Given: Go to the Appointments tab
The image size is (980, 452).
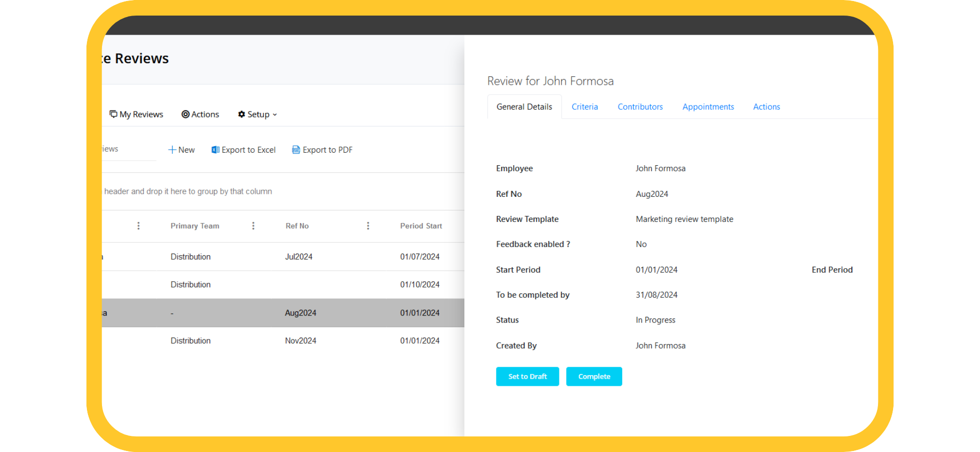Looking at the screenshot, I should pyautogui.click(x=708, y=107).
